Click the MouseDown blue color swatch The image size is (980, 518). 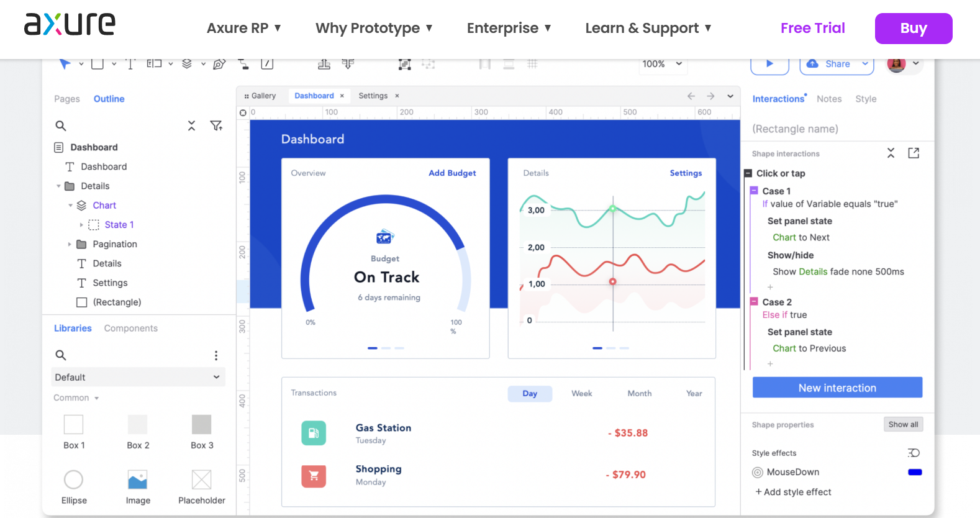[x=915, y=472]
